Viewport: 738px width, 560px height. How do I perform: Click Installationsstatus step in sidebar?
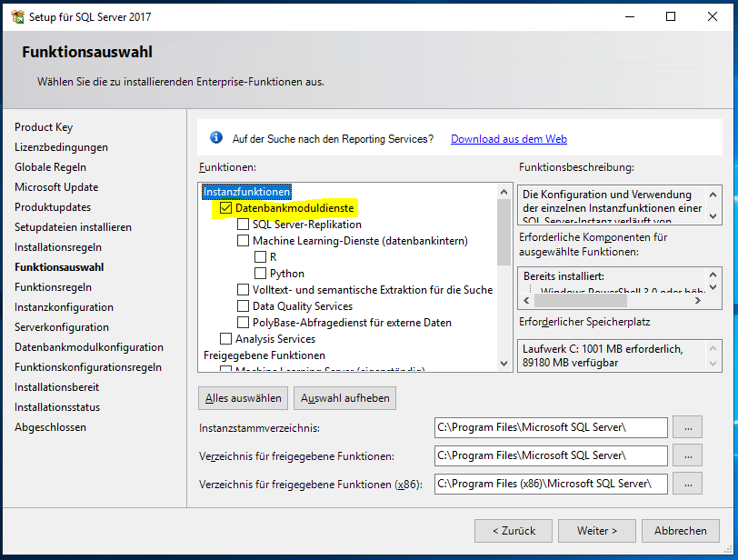pyautogui.click(x=57, y=407)
